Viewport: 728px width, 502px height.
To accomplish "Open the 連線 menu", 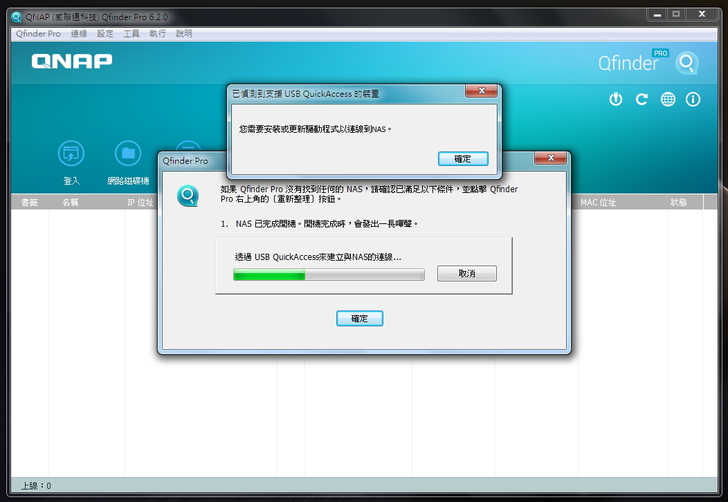I will tap(79, 33).
